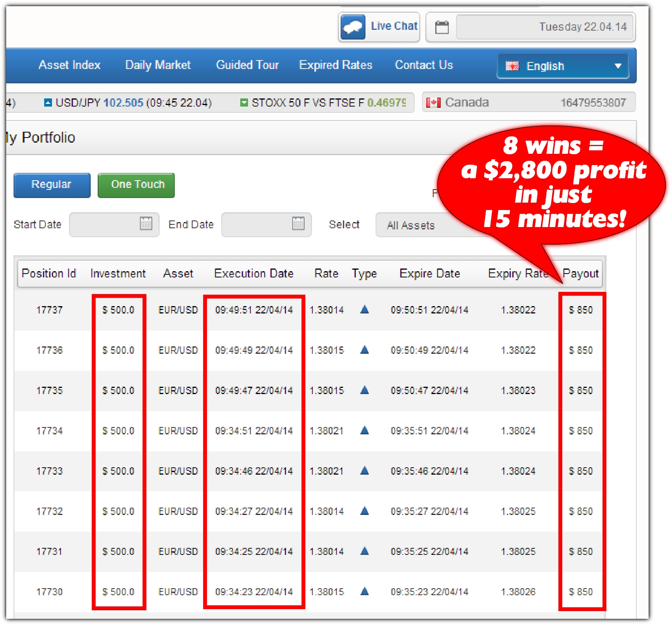
Task: Click the Canada flag icon
Action: point(433,102)
